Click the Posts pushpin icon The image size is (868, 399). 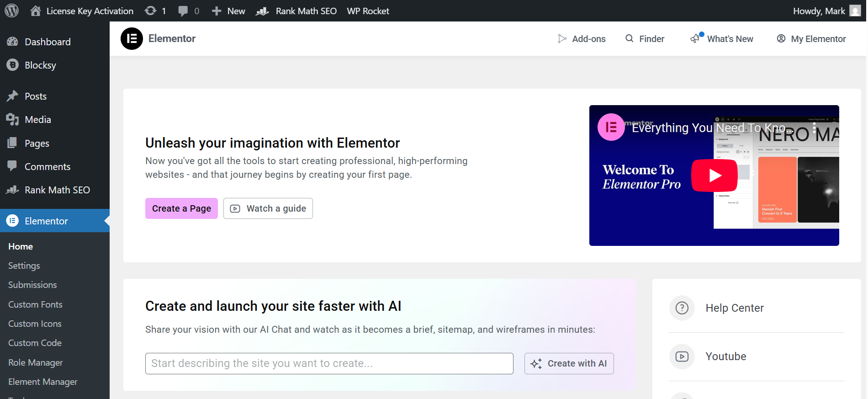pyautogui.click(x=13, y=96)
